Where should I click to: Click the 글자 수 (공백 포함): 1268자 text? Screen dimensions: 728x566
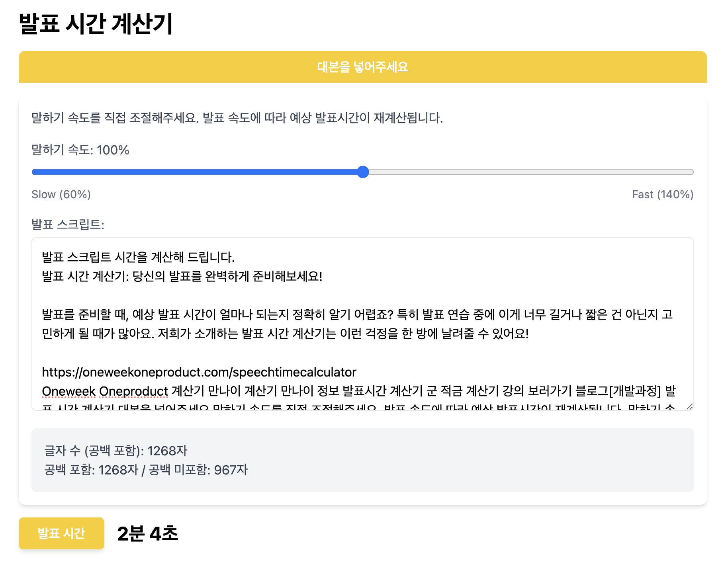pos(115,451)
